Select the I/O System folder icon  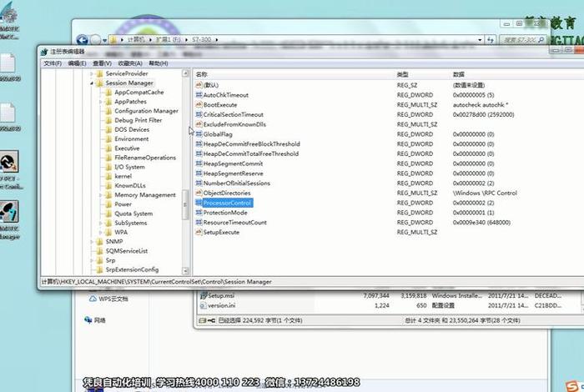(x=108, y=167)
